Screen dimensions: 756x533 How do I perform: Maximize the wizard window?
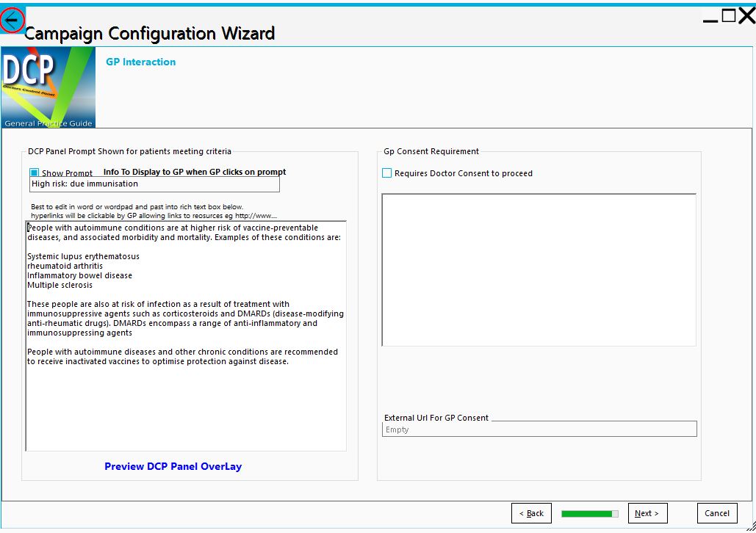tap(728, 16)
